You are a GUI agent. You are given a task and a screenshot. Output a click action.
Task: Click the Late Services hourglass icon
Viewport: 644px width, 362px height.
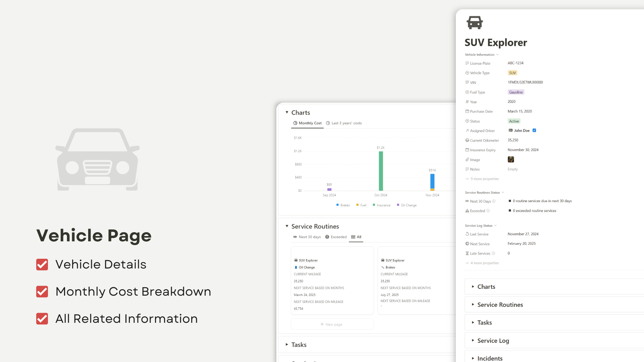pyautogui.click(x=467, y=253)
